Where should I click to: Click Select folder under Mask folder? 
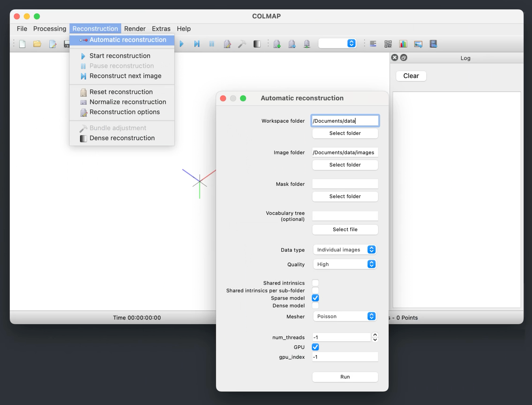click(345, 196)
